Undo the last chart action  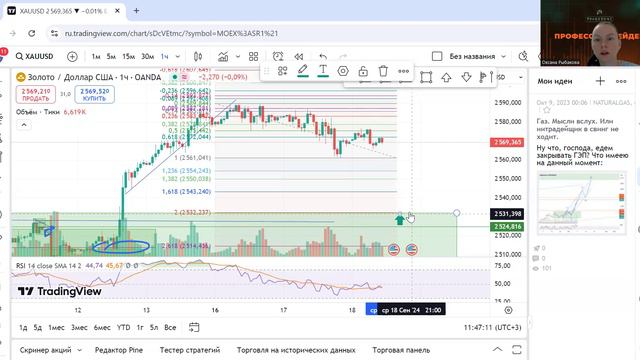coord(323,56)
